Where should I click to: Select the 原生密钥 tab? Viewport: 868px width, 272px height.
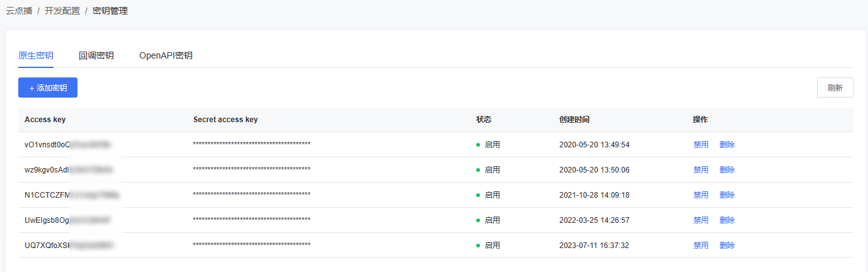coord(36,55)
